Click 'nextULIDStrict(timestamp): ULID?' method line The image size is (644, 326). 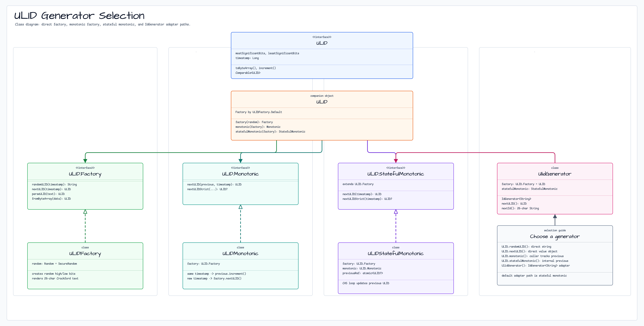(367, 199)
